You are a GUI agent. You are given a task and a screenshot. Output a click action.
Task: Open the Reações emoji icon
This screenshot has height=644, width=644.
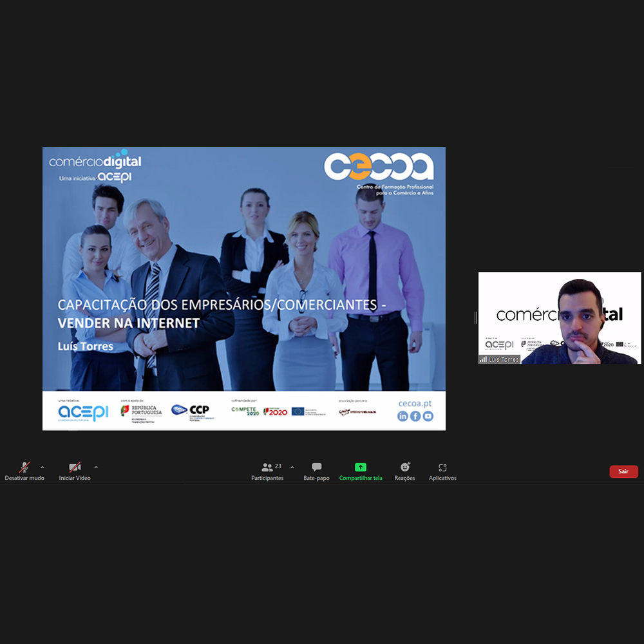404,468
